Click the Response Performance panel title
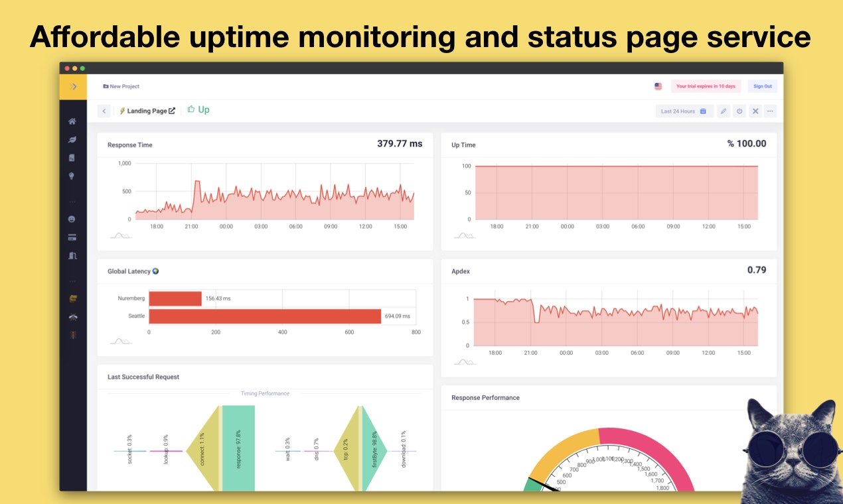This screenshot has height=504, width=843. click(x=485, y=398)
